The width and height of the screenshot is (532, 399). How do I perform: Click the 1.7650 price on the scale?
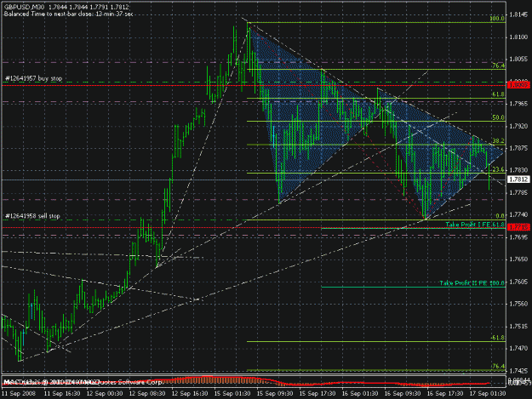(x=518, y=259)
